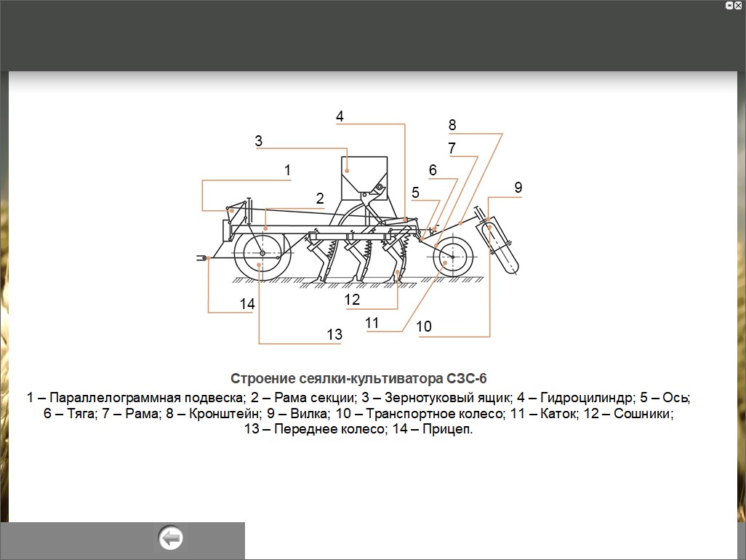Select callout number 13 below the diagram
The width and height of the screenshot is (746, 560).
point(334,335)
